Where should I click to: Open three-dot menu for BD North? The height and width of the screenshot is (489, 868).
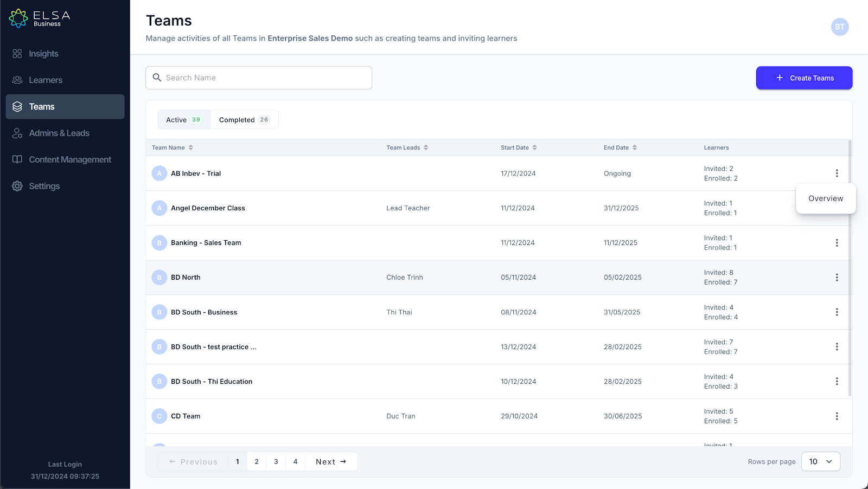point(837,278)
